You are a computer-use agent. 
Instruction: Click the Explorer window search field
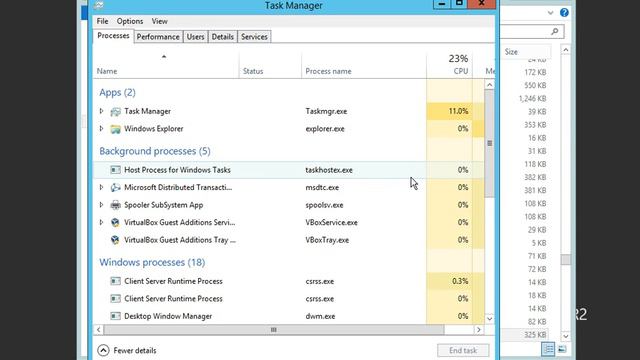[531, 31]
